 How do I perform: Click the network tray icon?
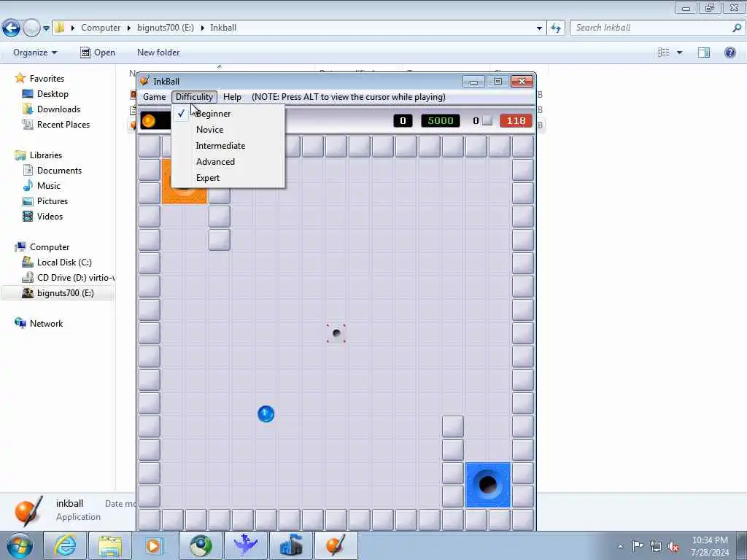click(x=656, y=546)
